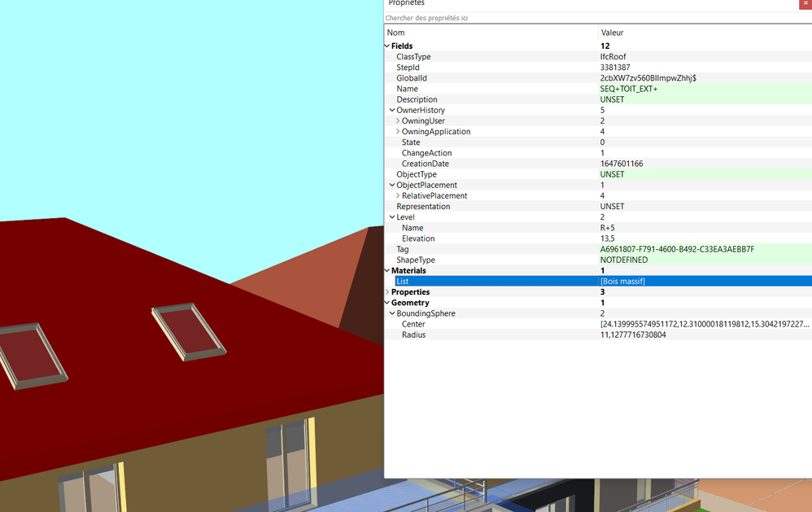The height and width of the screenshot is (512, 812).
Task: Select the center roof skylight window
Action: (x=189, y=331)
